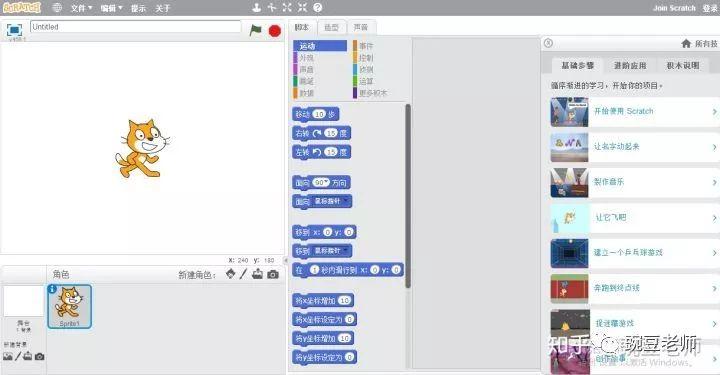This screenshot has width=720, height=375.
Task: Open the 进阶应用 tips tab
Action: (x=630, y=66)
